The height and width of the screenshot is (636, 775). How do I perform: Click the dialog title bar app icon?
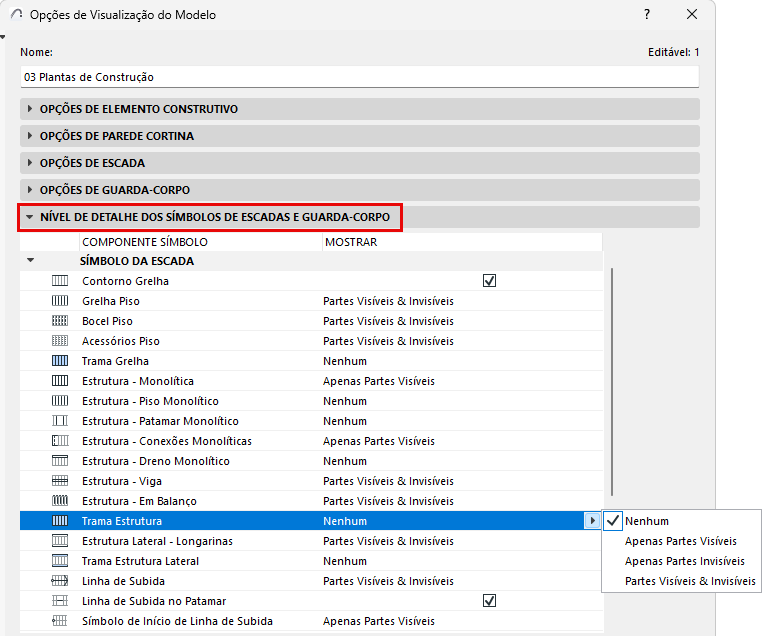[17, 14]
